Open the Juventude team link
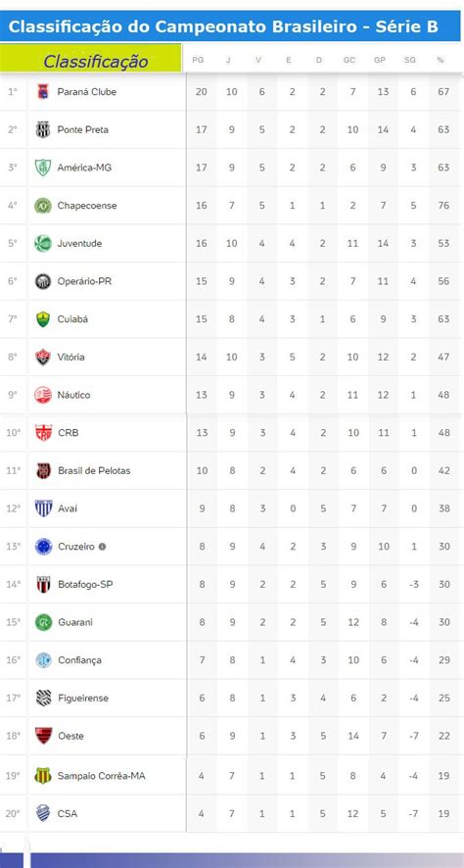This screenshot has width=464, height=868. pyautogui.click(x=79, y=243)
